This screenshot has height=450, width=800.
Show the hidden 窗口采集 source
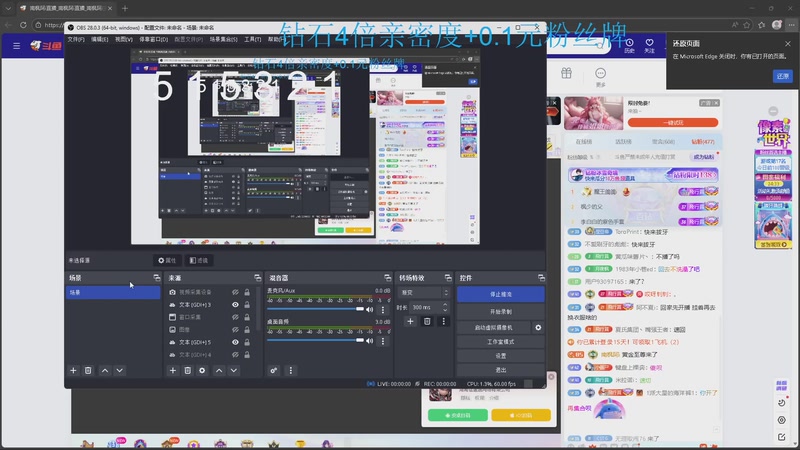(235, 317)
